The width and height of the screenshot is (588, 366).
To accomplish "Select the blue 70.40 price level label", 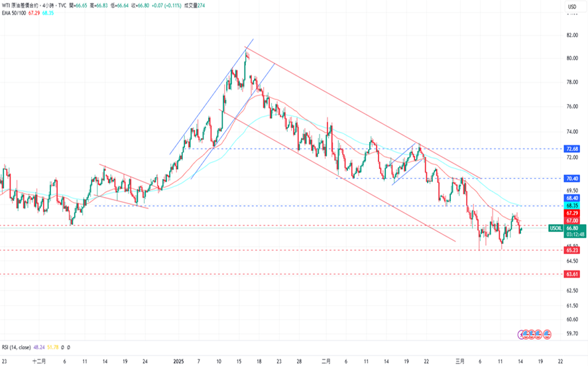I will [x=572, y=178].
